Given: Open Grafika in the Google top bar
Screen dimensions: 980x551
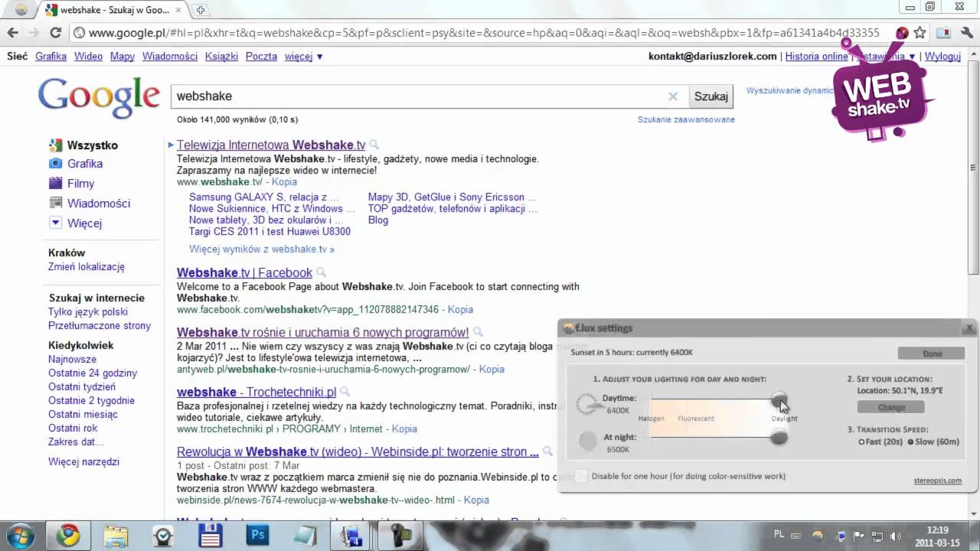Looking at the screenshot, I should click(51, 57).
